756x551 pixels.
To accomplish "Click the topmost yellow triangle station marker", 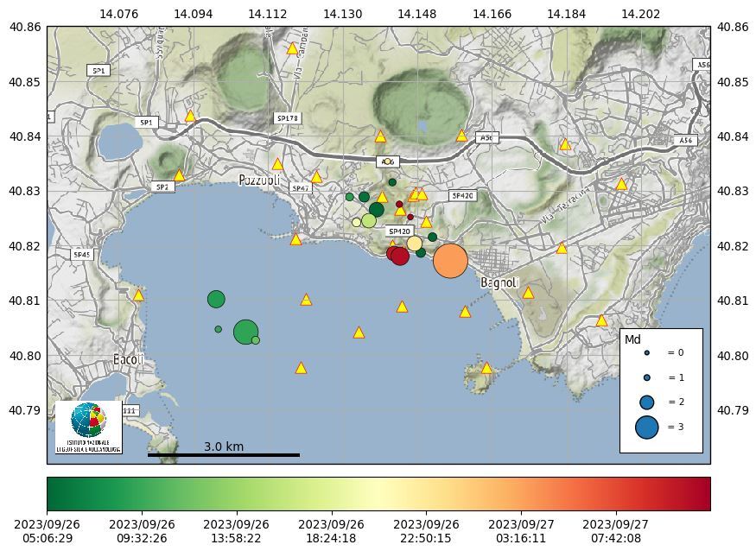I will (x=292, y=48).
